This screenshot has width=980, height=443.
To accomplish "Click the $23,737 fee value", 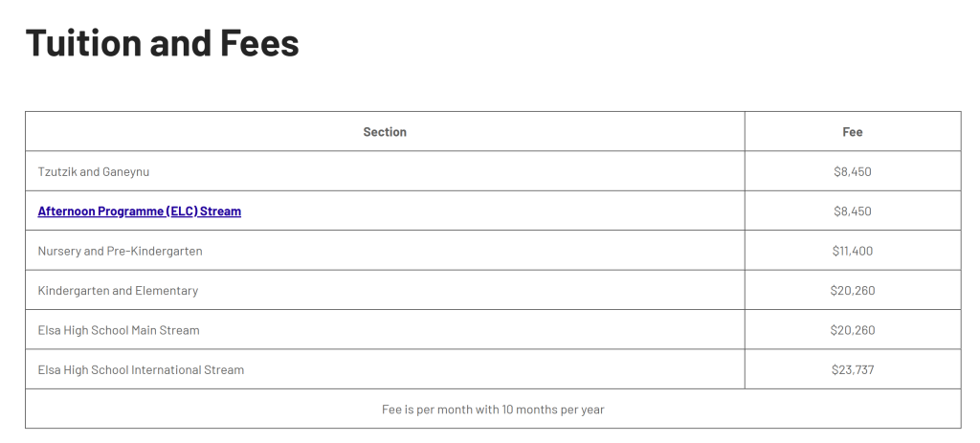I will click(852, 370).
